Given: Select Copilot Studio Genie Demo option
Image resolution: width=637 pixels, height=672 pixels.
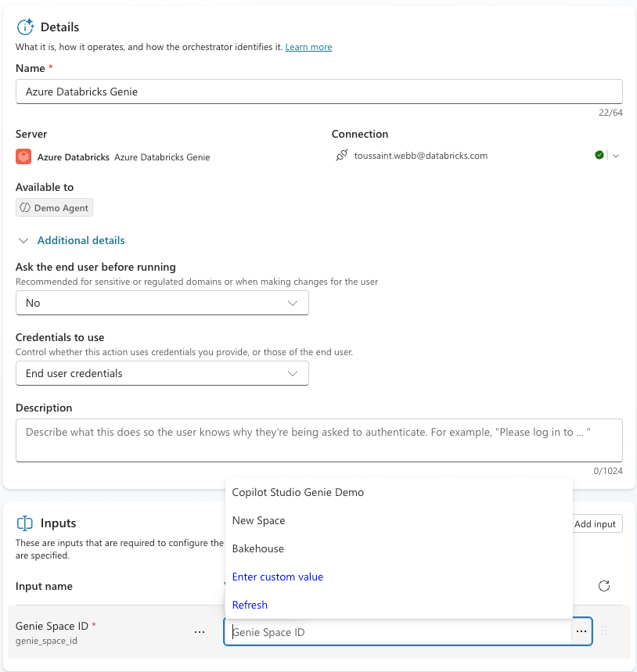Looking at the screenshot, I should click(x=298, y=493).
